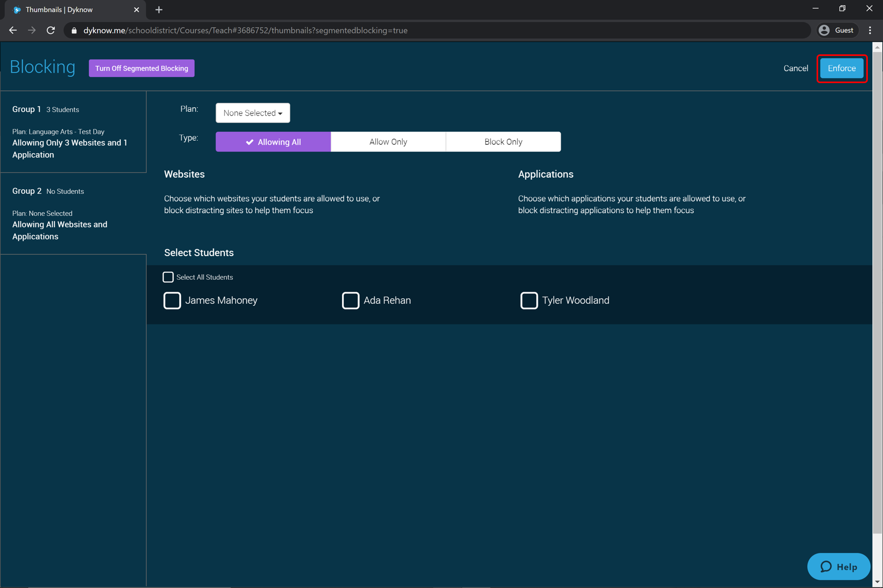Viewport: 883px width, 588px height.
Task: Click the site lock icon
Action: [74, 30]
